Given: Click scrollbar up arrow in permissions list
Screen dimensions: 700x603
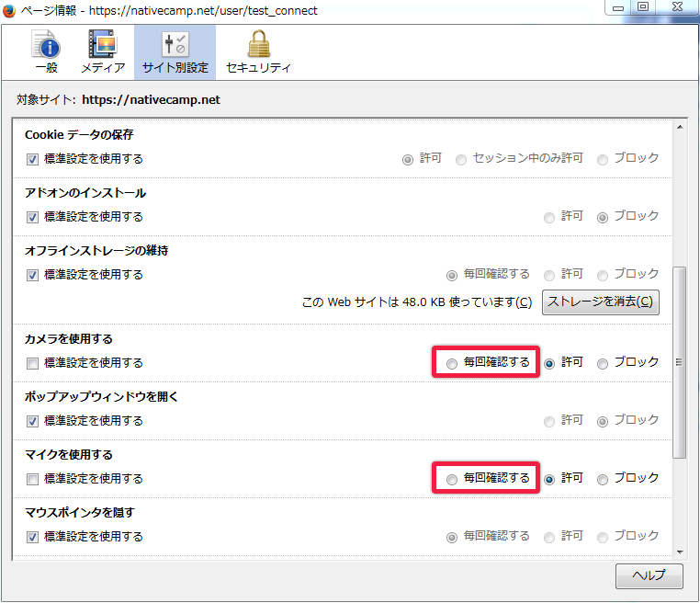Looking at the screenshot, I should coord(680,127).
